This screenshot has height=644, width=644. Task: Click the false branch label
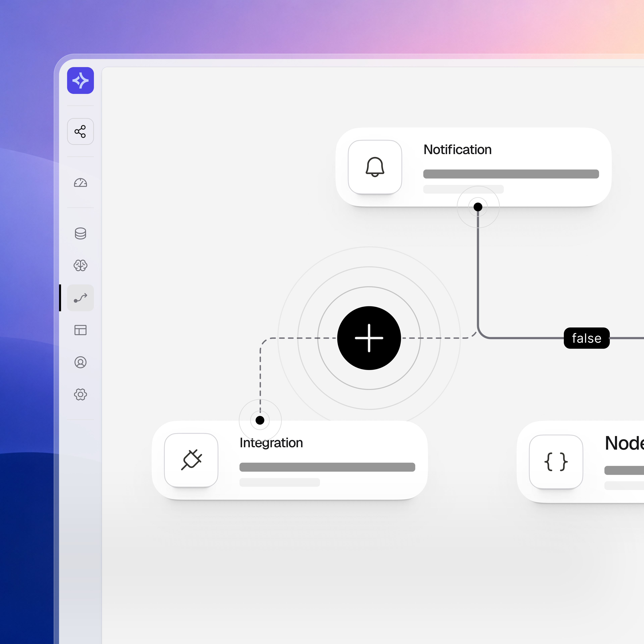pyautogui.click(x=587, y=338)
